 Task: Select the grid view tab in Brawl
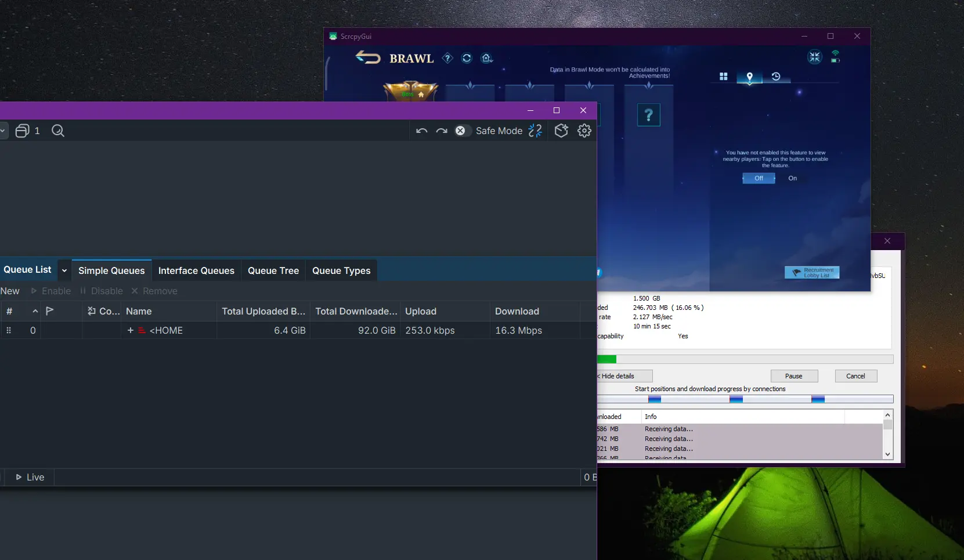[724, 77]
